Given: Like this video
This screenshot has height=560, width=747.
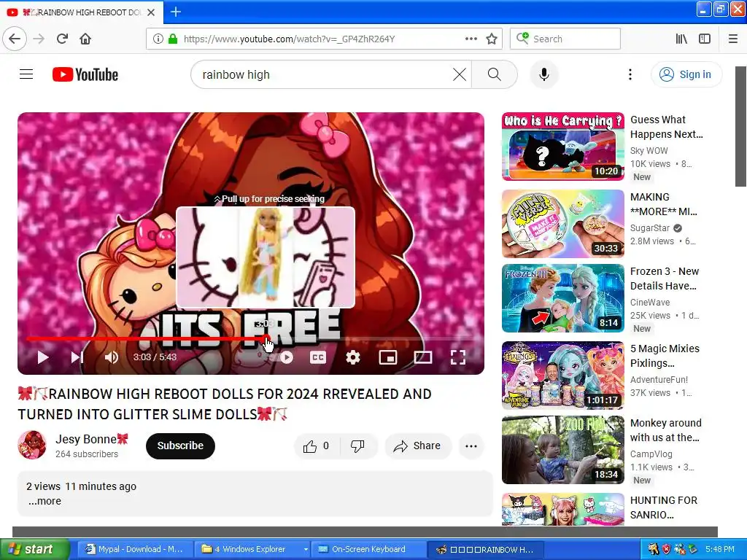Looking at the screenshot, I should pyautogui.click(x=317, y=446).
